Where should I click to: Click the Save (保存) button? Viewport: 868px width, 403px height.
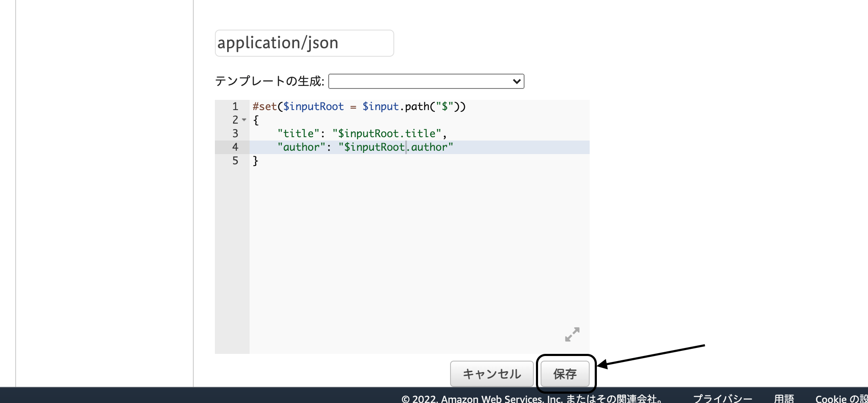565,374
